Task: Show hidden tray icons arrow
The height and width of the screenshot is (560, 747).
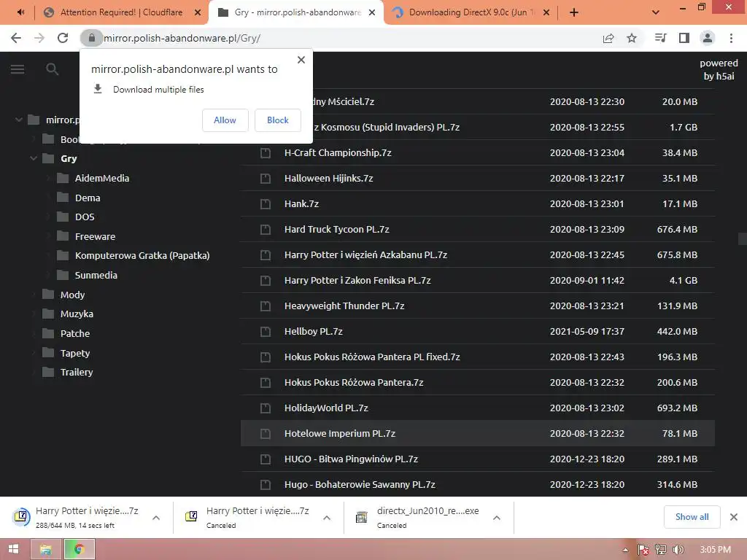Action: (625, 550)
